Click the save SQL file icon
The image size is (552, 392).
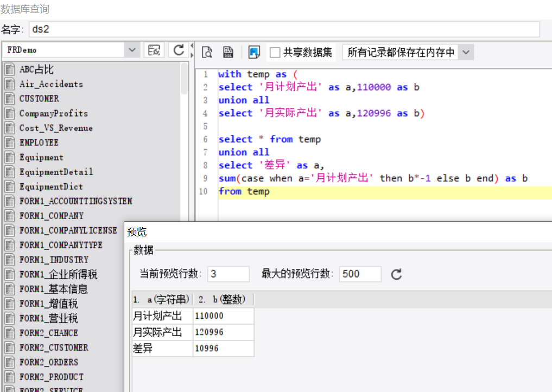point(228,52)
